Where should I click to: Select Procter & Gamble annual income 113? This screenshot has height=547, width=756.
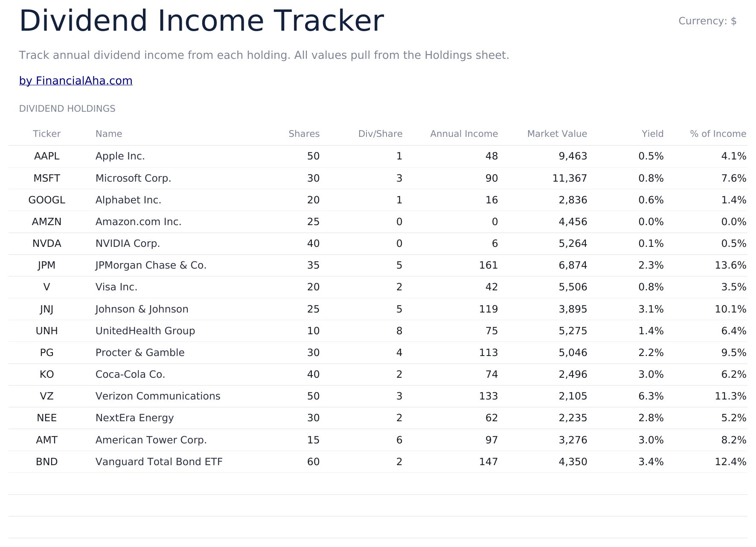[x=488, y=353]
